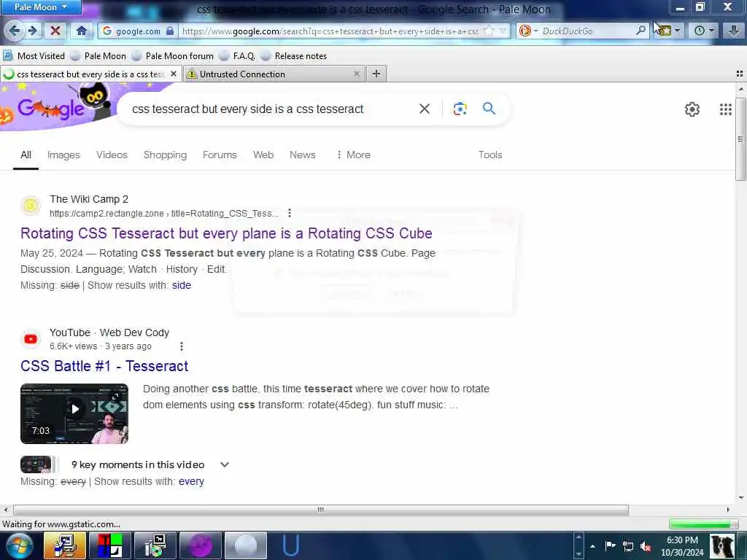This screenshot has width=747, height=560.
Task: Open Google quick settings gear
Action: coord(692,109)
